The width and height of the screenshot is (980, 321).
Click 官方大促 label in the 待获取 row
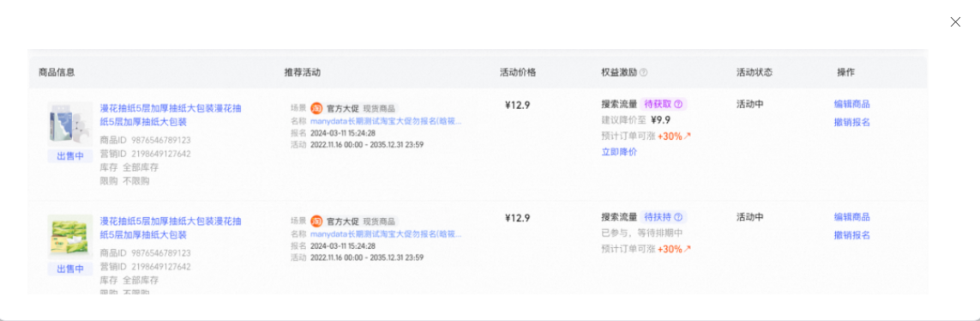[342, 108]
